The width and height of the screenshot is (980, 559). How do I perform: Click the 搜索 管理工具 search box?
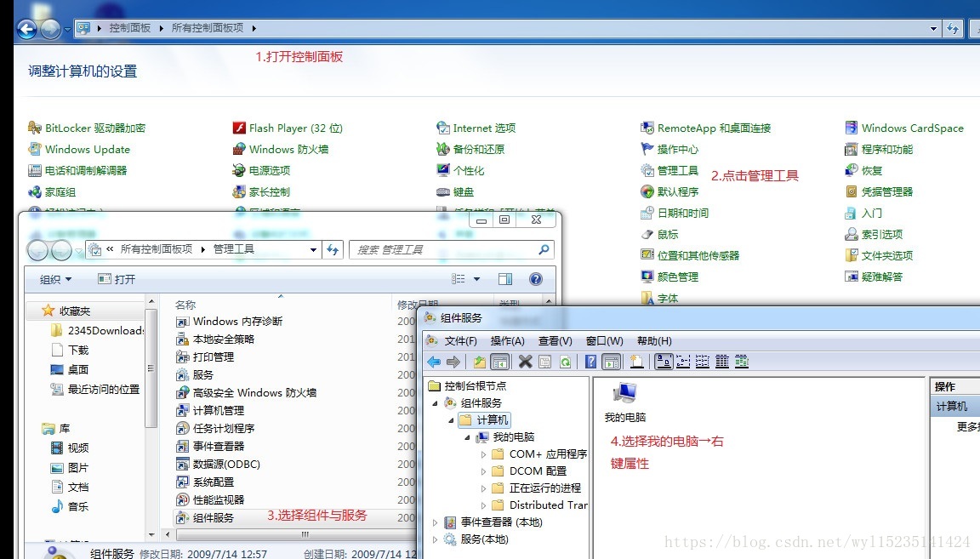(451, 249)
